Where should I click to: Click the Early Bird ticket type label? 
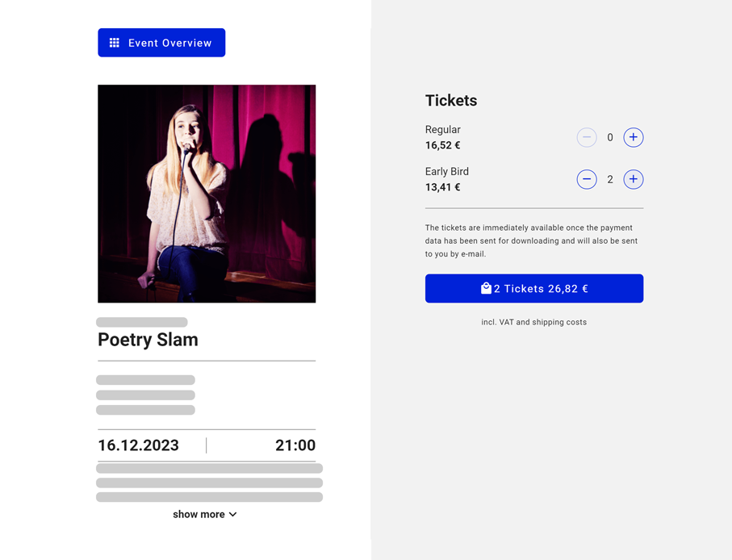pyautogui.click(x=447, y=171)
